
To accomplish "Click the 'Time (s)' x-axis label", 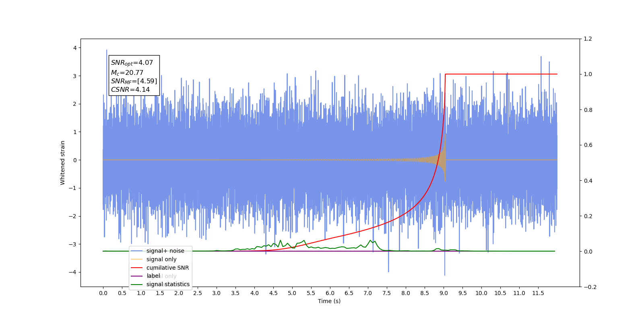I will click(329, 301).
